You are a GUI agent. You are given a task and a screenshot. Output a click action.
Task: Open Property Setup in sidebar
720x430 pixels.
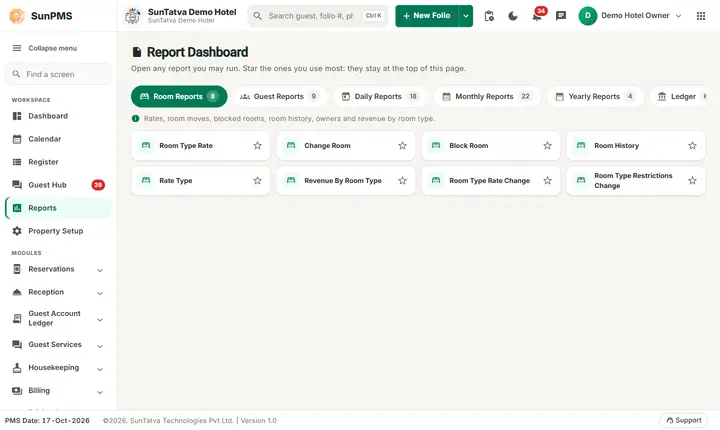(x=58, y=231)
